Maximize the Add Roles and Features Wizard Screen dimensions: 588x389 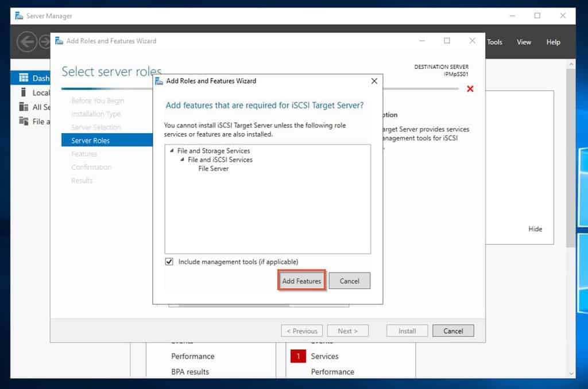click(x=447, y=41)
